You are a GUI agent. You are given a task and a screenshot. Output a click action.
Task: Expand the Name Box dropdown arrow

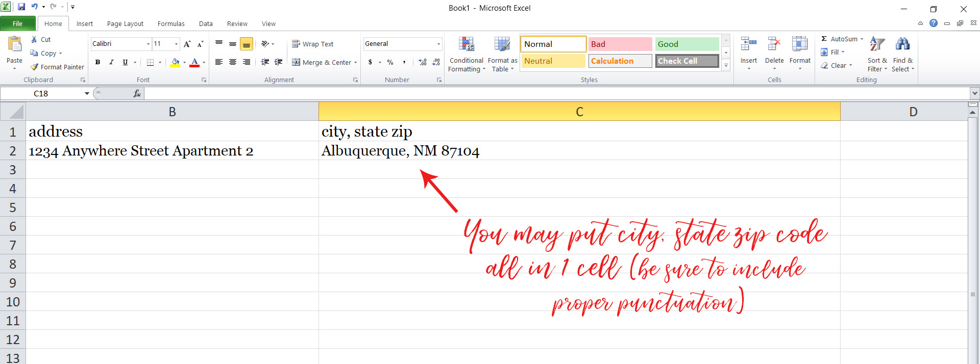[87, 93]
